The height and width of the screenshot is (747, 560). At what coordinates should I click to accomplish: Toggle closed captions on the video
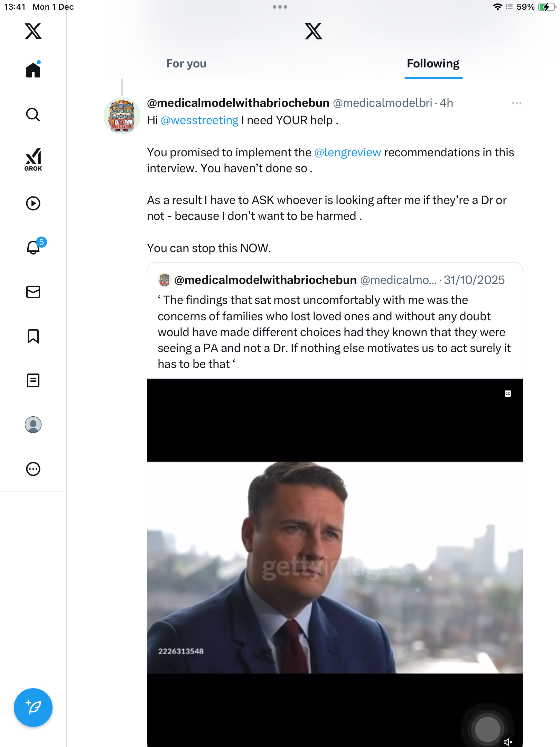[x=507, y=394]
